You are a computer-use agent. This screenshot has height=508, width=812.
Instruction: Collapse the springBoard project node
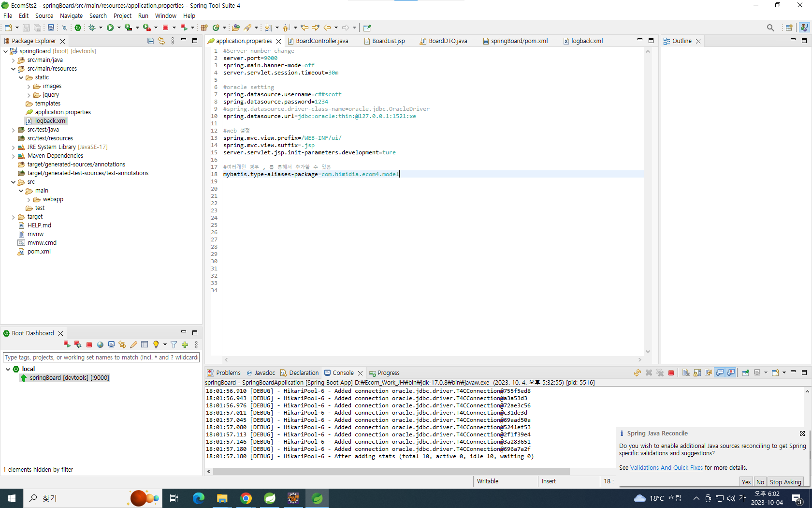click(x=6, y=51)
